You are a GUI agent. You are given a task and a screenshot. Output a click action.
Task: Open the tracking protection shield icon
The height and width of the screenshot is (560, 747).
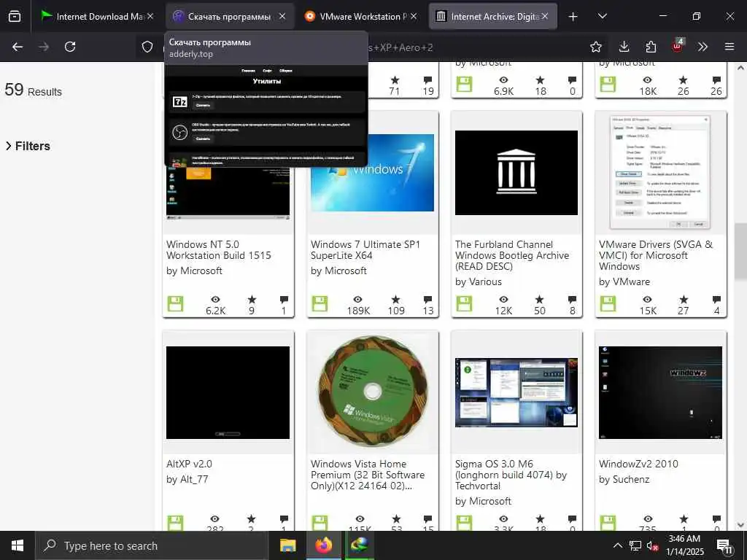click(147, 47)
